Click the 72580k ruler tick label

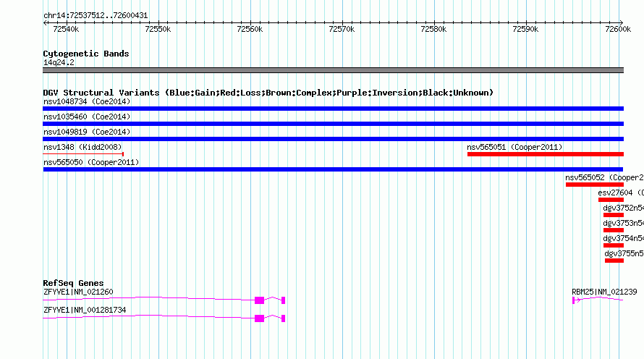pyautogui.click(x=433, y=29)
